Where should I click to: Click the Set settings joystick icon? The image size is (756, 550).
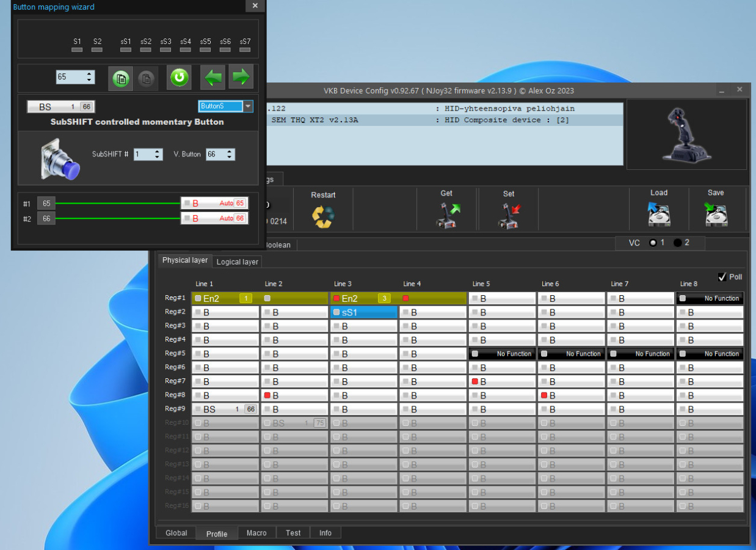tap(509, 215)
